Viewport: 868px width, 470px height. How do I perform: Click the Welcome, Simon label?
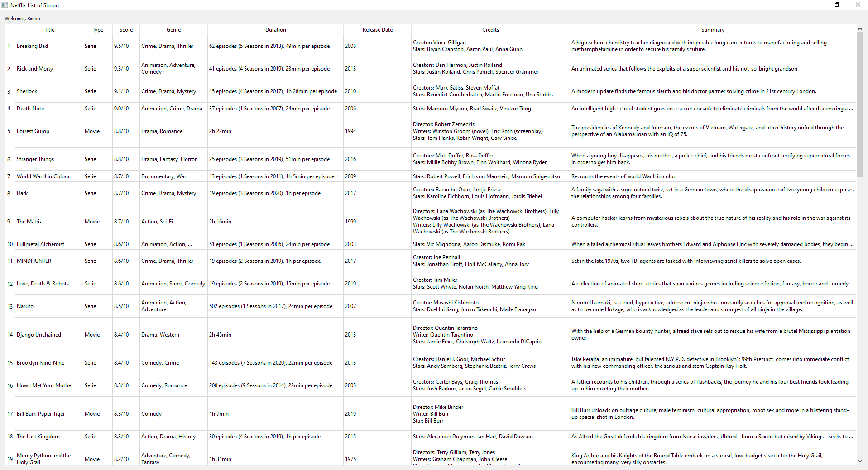click(22, 19)
